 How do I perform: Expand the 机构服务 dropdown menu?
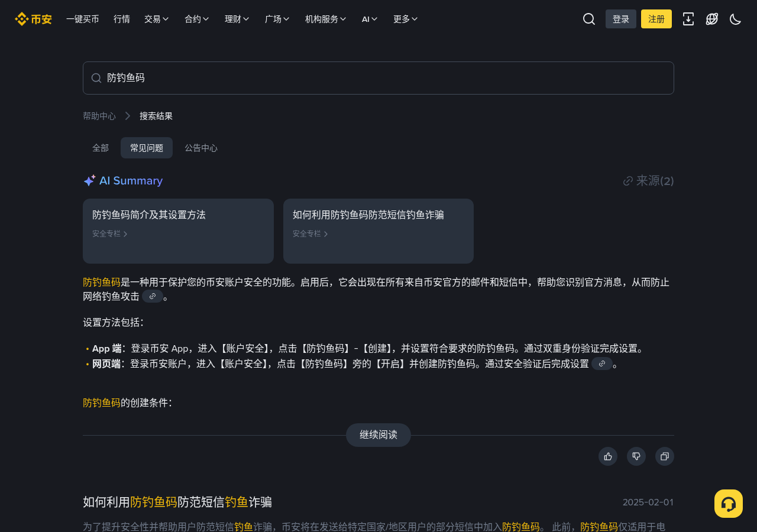(x=326, y=19)
